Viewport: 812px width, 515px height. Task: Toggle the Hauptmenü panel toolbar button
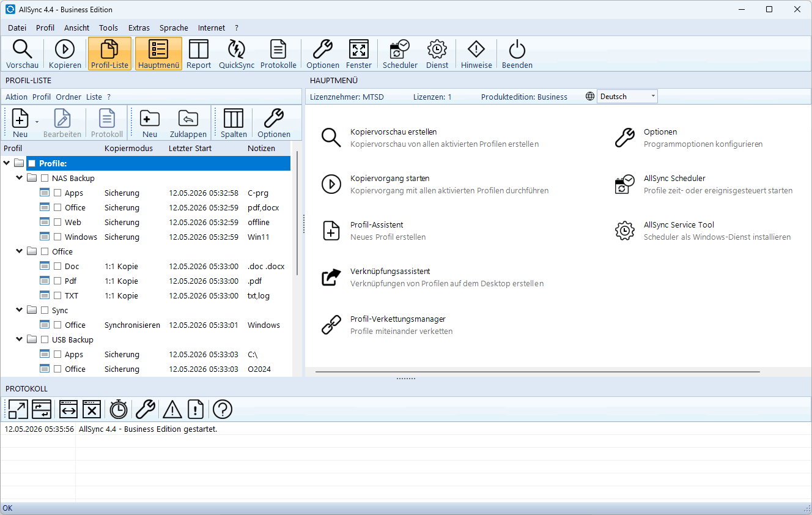[x=158, y=54]
